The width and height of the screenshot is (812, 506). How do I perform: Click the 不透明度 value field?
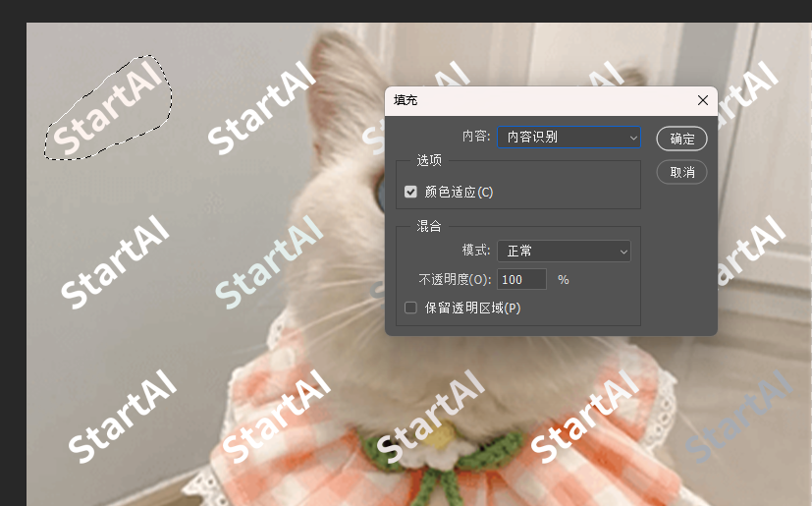tap(521, 280)
